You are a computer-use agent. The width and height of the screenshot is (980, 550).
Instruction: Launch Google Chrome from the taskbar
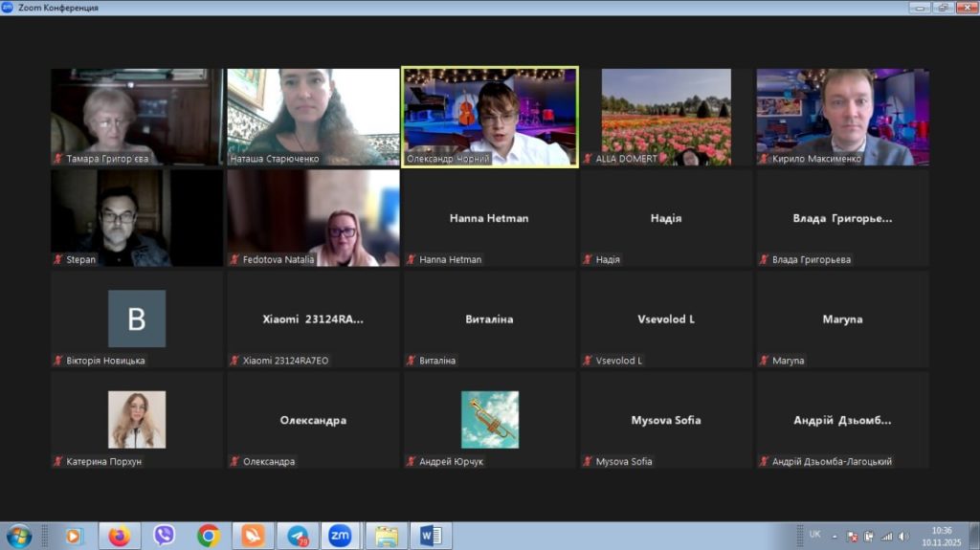[209, 536]
